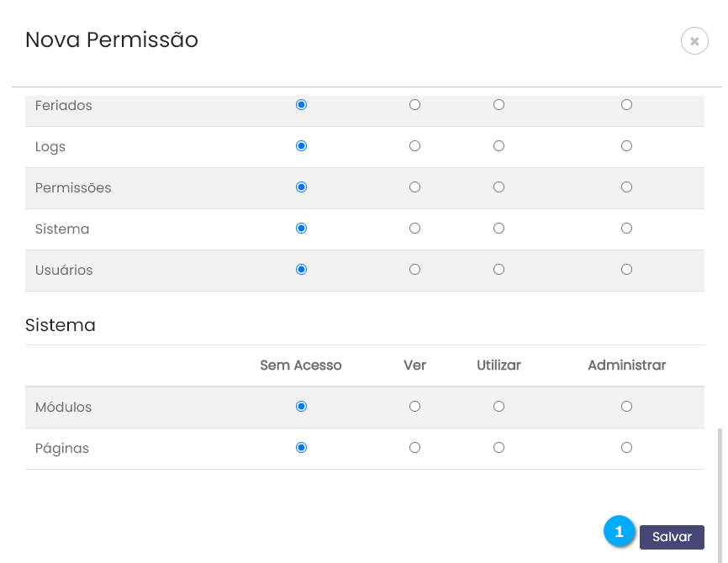Select Administrar for Módulos
728x563 pixels.
click(626, 407)
